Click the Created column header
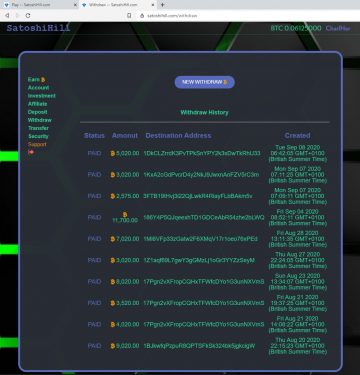 pyautogui.click(x=297, y=136)
